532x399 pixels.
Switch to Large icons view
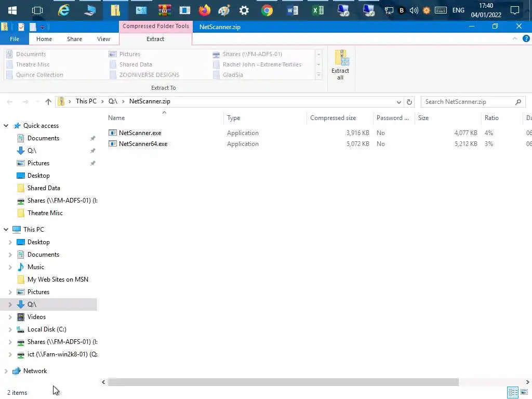524,392
